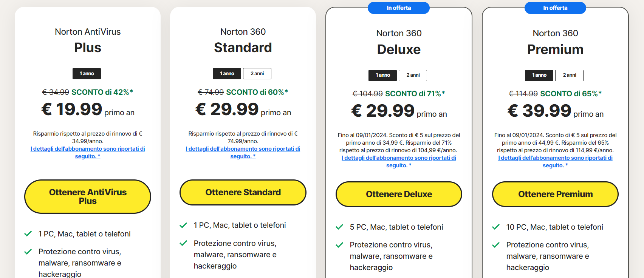Click the In offerta badge on Premium
The width and height of the screenshot is (644, 278).
[x=555, y=8]
